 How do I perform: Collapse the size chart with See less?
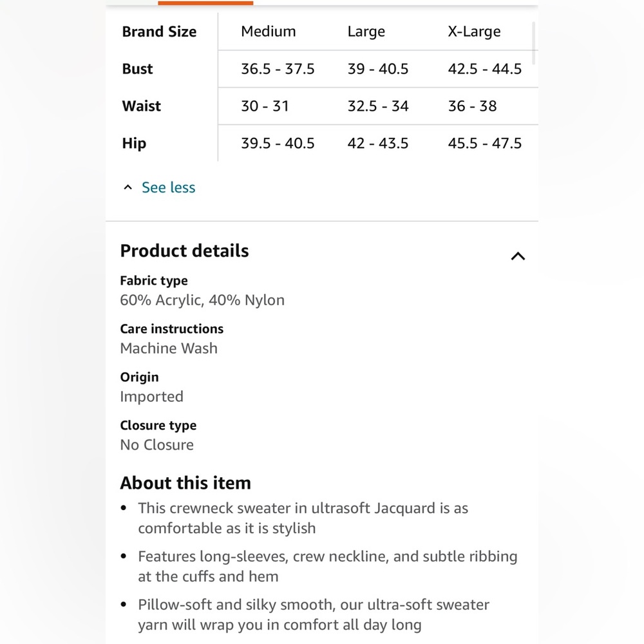[x=168, y=187]
